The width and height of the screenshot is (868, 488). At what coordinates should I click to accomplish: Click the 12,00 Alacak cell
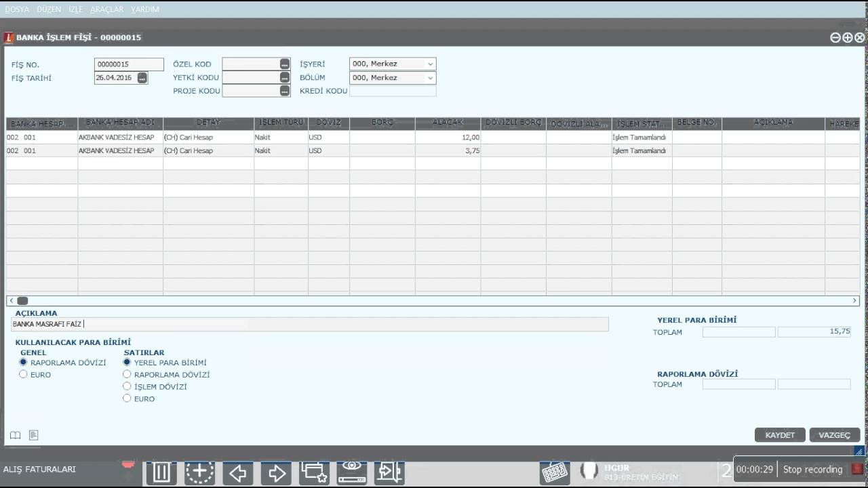tap(448, 137)
